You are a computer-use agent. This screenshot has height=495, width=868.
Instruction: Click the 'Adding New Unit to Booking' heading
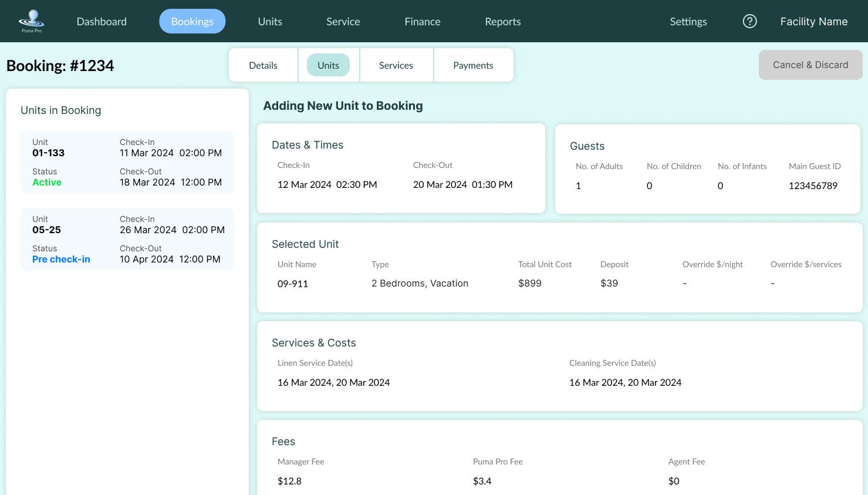pos(343,106)
